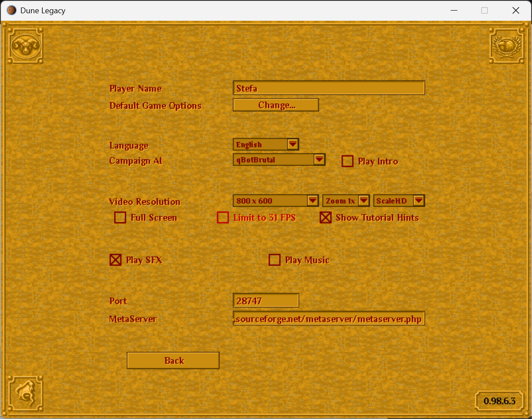Click the 0.98.6.3 version badge
This screenshot has height=419, width=532.
pos(499,401)
